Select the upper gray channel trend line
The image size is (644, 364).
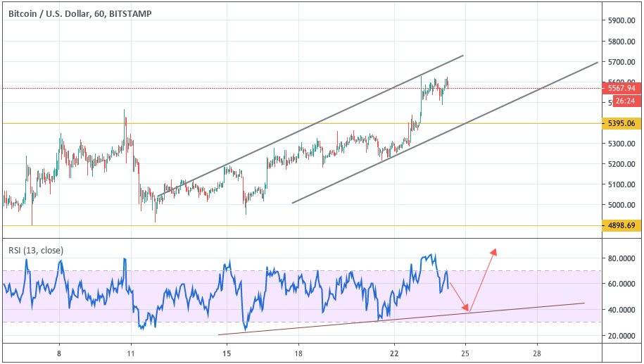[310, 126]
